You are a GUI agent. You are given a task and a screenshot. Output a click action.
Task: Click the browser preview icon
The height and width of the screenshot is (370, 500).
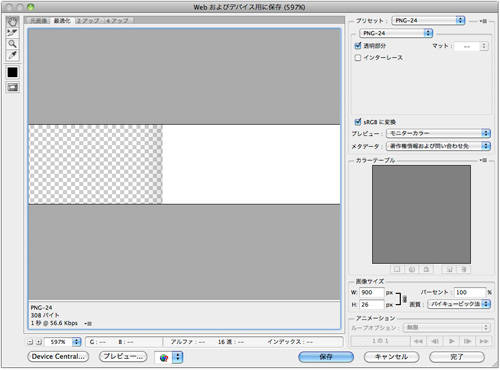[164, 358]
